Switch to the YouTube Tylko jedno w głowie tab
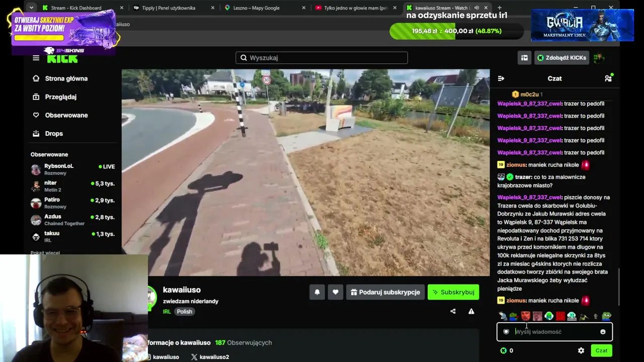The image size is (644, 362). (356, 8)
